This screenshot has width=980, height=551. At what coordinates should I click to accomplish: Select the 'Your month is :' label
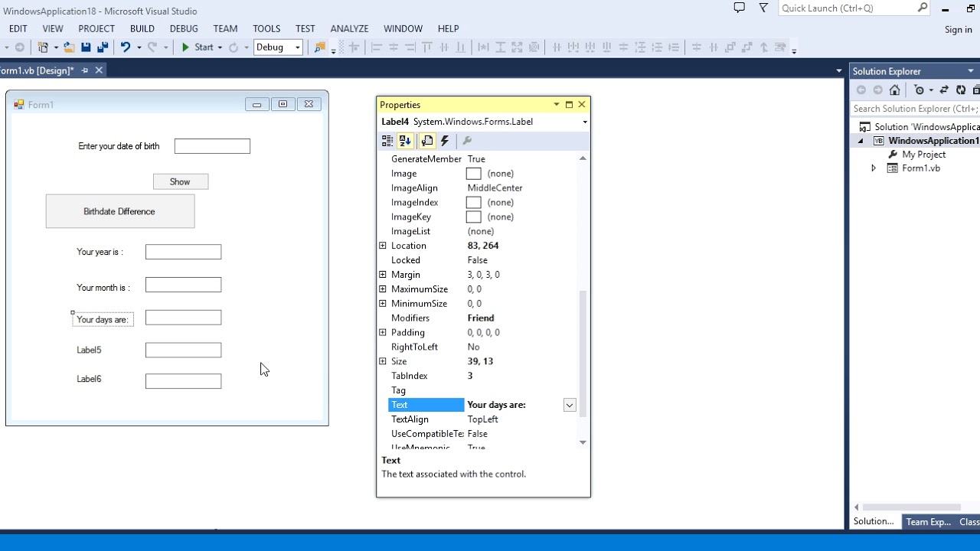(x=103, y=288)
